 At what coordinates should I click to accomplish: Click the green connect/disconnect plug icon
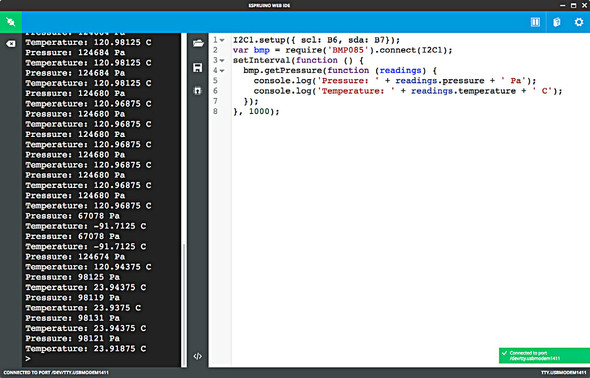11,22
